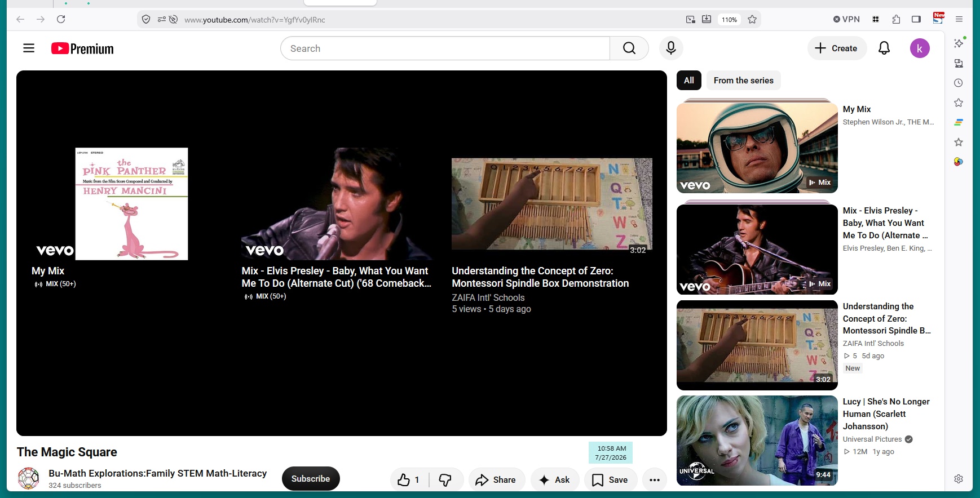Viewport: 980px width, 498px height.
Task: Open account menu via purple avatar
Action: click(920, 48)
